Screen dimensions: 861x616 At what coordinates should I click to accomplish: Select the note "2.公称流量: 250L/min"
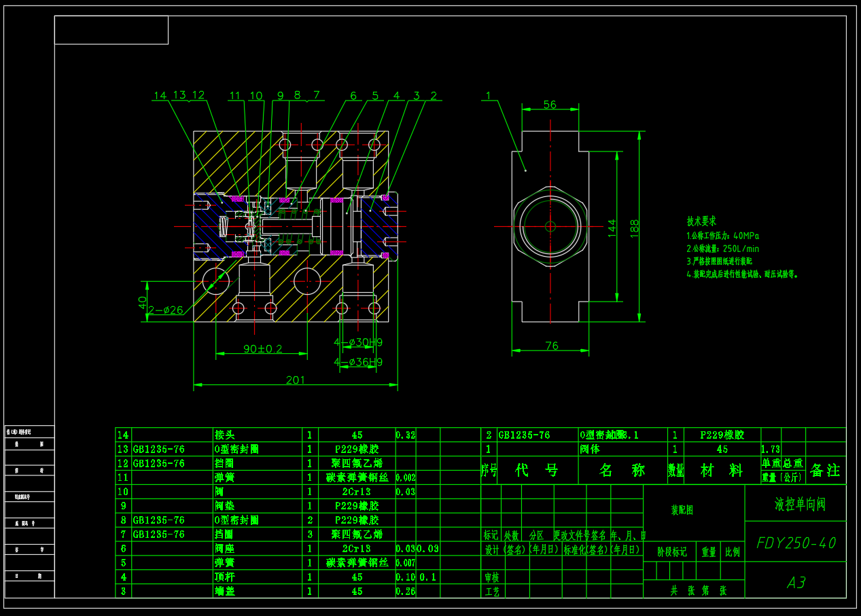[722, 249]
